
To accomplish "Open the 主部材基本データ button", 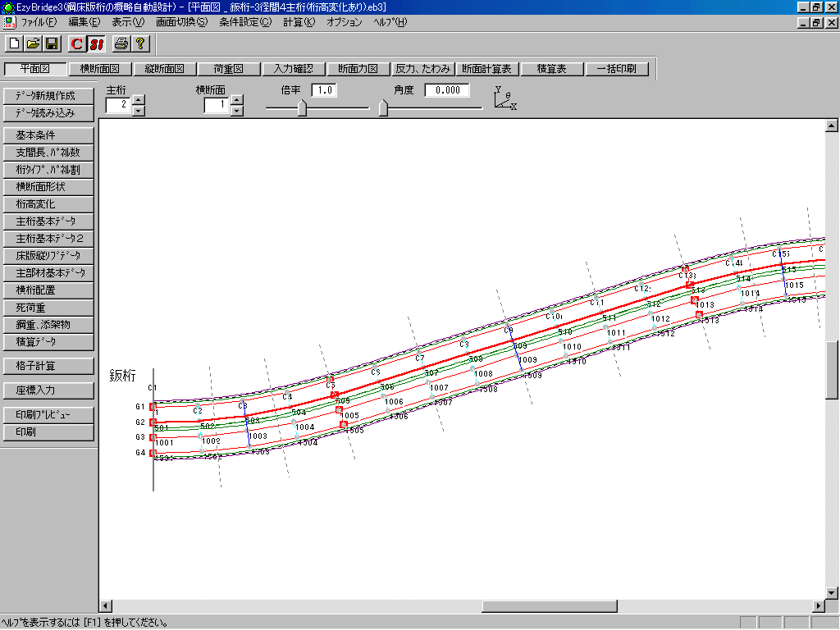I will [x=48, y=272].
